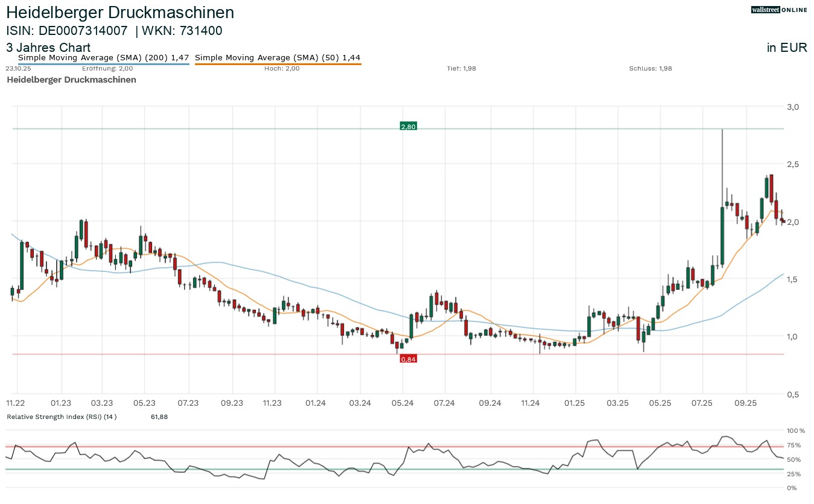Toggle the SMA (200) legend entry

tap(104, 58)
